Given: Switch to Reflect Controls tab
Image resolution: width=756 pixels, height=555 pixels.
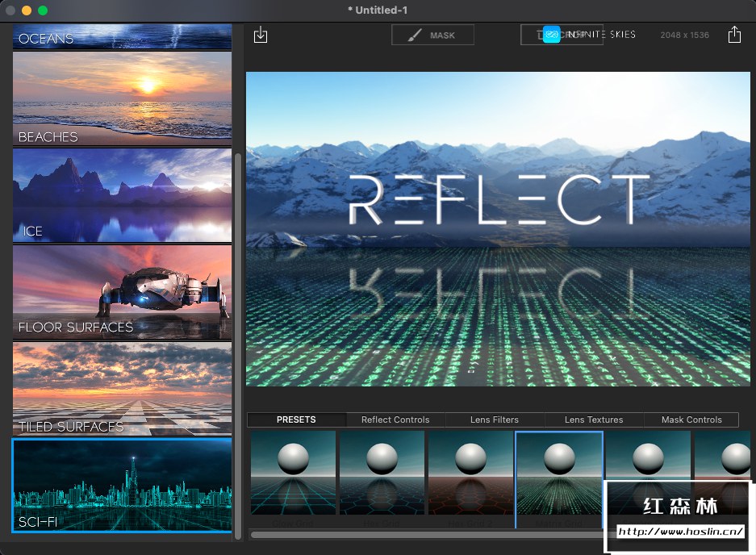Looking at the screenshot, I should click(395, 419).
